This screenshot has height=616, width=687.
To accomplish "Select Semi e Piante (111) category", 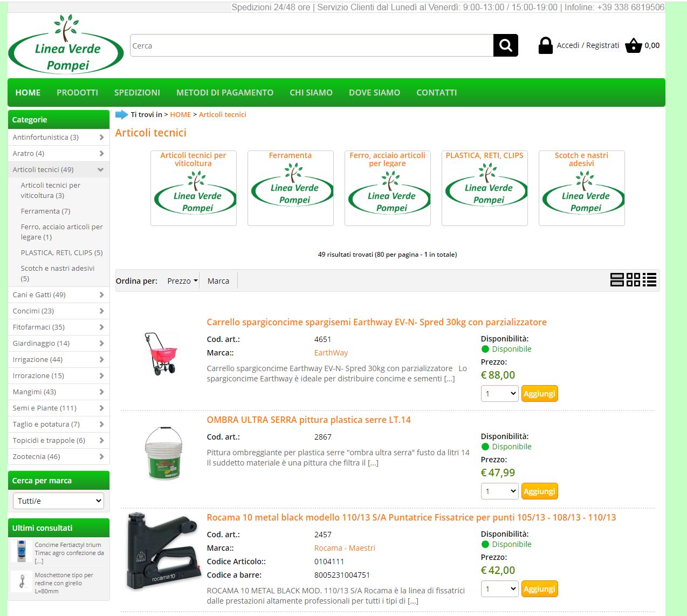I will click(x=45, y=408).
